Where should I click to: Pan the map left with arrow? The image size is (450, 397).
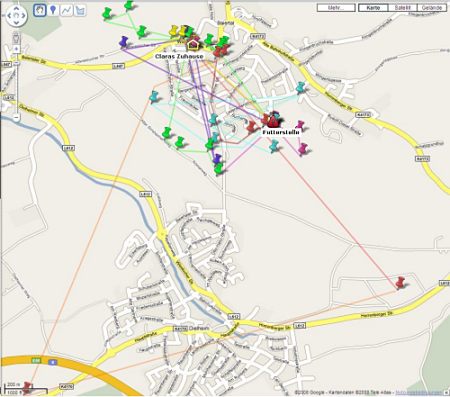click(9, 15)
